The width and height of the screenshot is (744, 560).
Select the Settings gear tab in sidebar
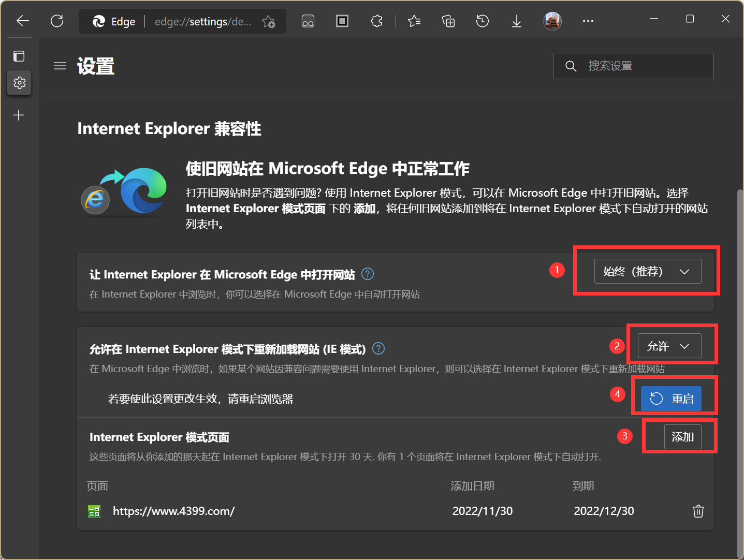point(19,83)
